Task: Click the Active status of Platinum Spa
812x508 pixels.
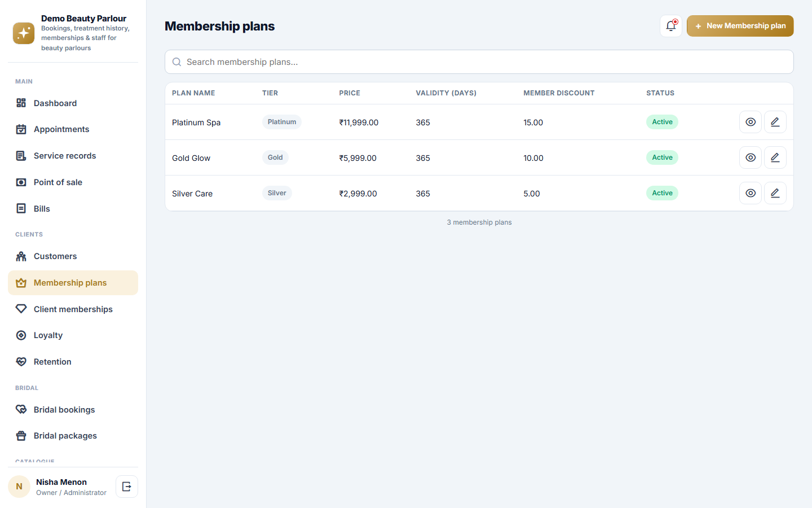Action: tap(662, 122)
